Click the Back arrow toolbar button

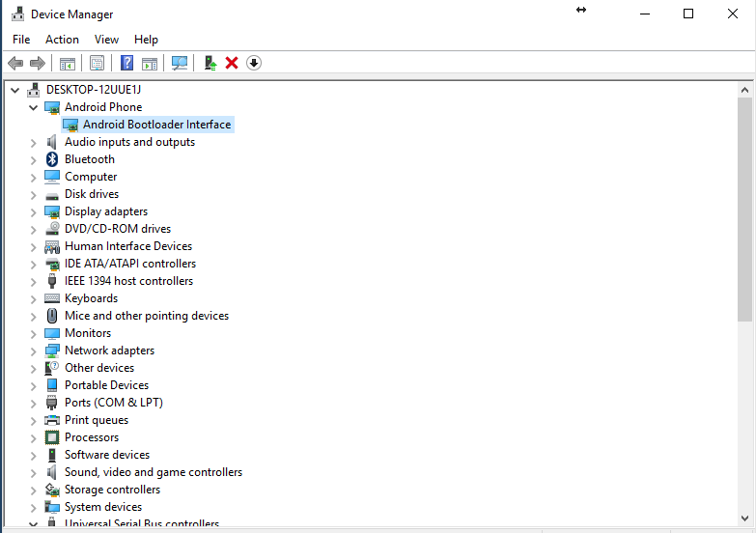pyautogui.click(x=15, y=63)
